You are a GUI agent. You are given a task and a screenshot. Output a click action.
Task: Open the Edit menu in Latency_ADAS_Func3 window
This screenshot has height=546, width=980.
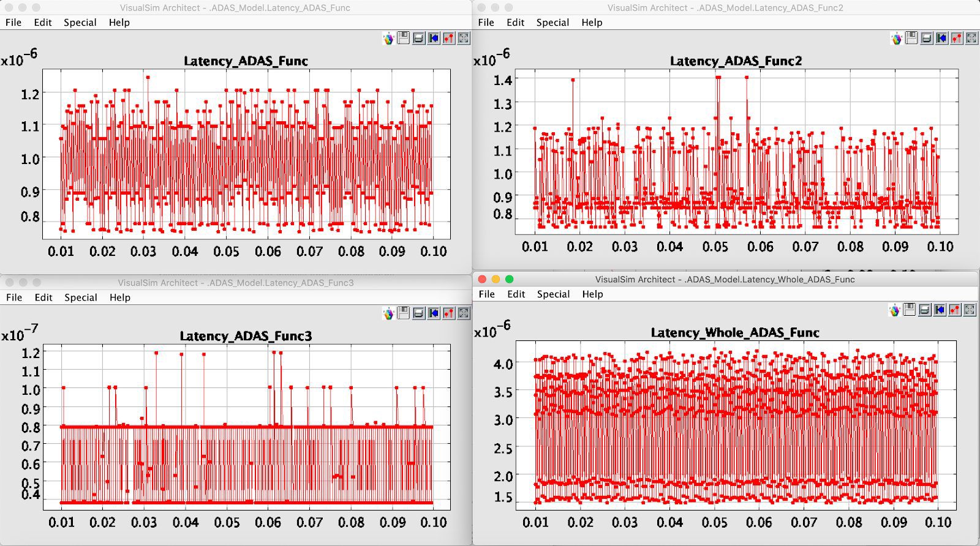tap(43, 297)
